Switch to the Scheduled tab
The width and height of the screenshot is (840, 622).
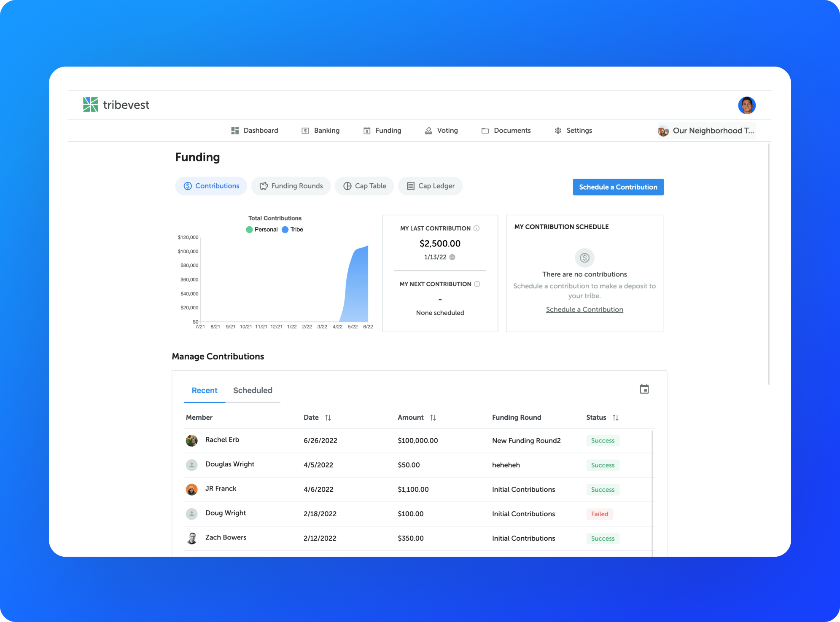(x=253, y=391)
